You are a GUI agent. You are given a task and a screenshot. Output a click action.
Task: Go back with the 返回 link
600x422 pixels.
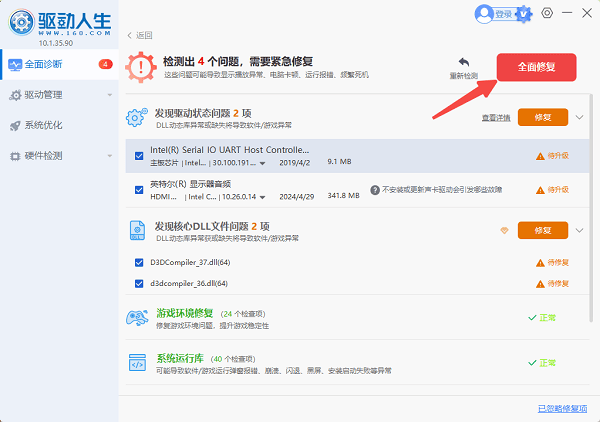point(140,35)
